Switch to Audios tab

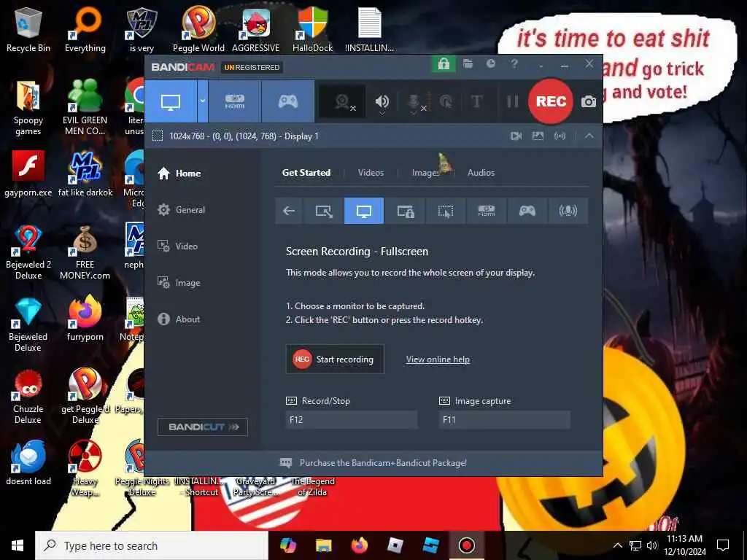tap(481, 173)
